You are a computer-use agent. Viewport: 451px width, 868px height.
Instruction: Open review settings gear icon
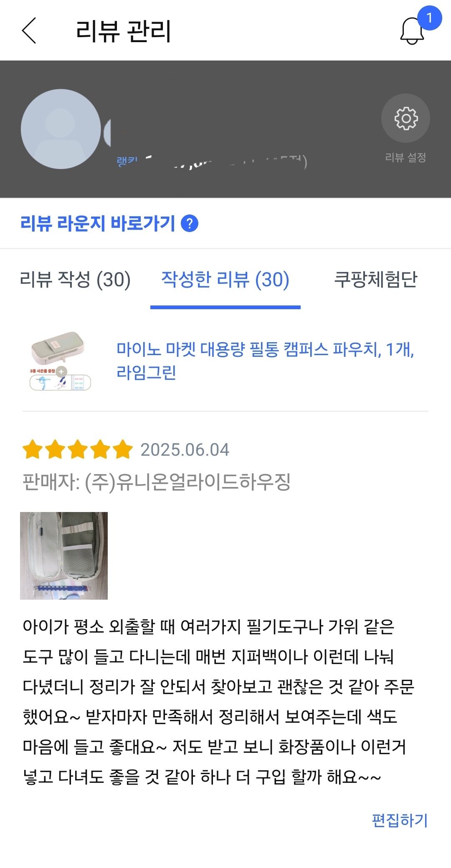click(405, 118)
